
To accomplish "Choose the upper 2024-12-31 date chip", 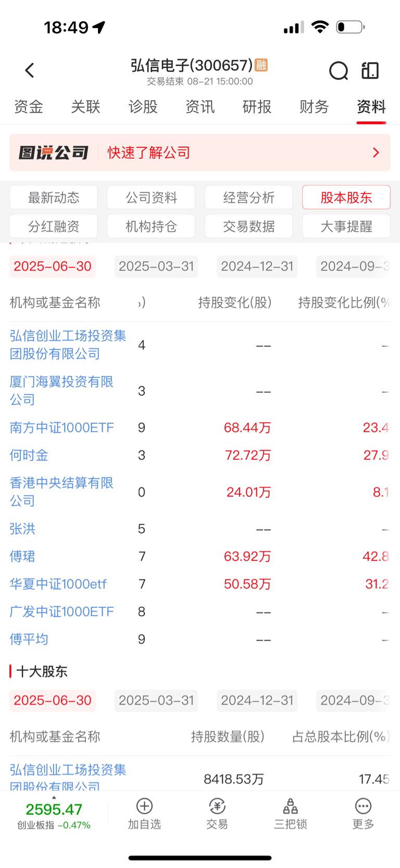I will click(x=257, y=266).
